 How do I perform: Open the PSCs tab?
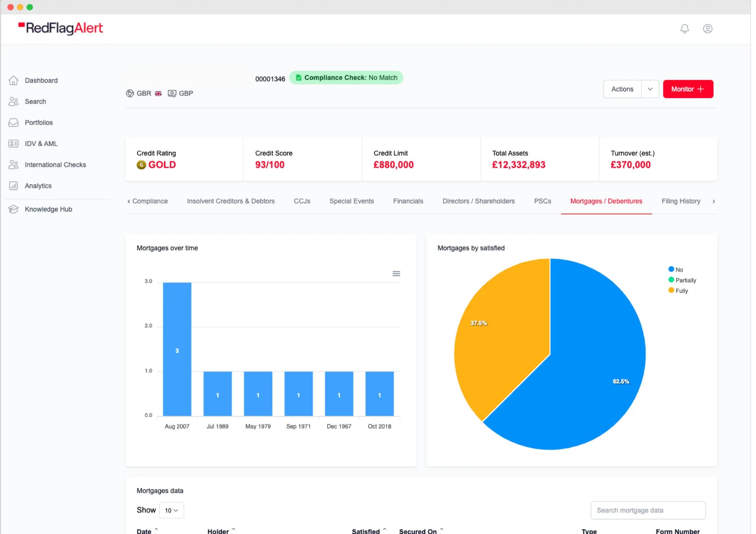pos(542,201)
